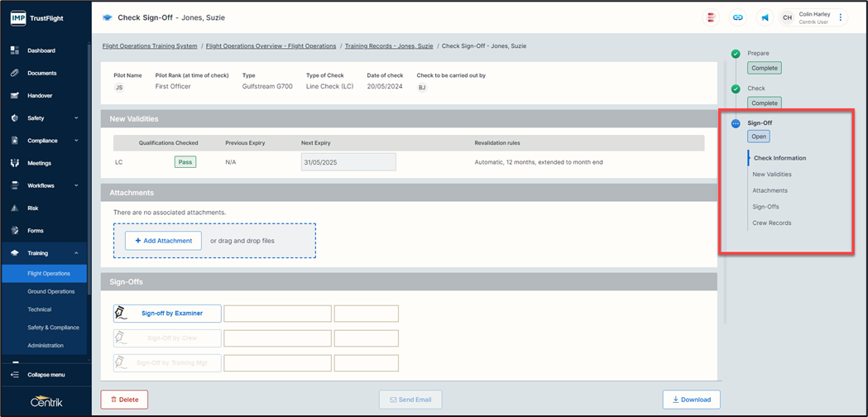The height and width of the screenshot is (417, 868).
Task: Expand the Compliance menu chevron
Action: [76, 141]
